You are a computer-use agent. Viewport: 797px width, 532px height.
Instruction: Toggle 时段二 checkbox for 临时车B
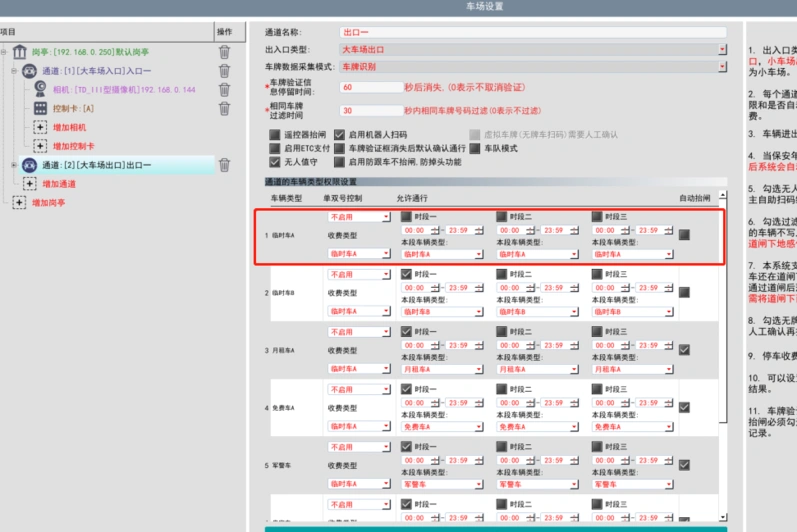[x=501, y=274]
